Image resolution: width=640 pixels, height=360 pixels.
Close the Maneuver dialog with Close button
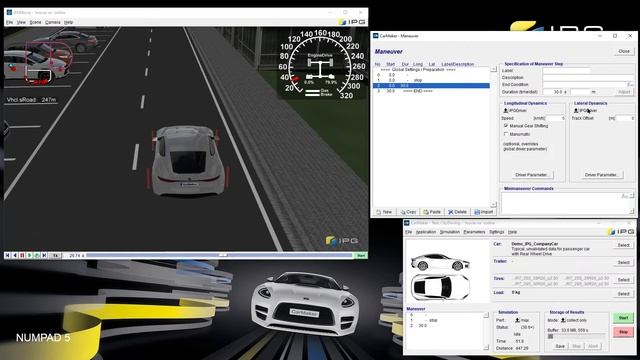point(624,51)
